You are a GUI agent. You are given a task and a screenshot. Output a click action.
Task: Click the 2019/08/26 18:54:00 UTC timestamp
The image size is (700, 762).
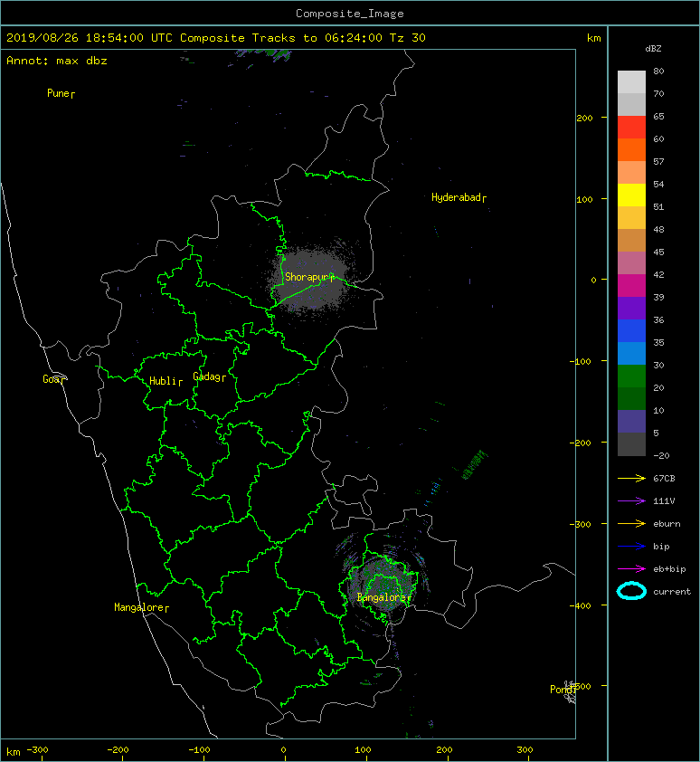[90, 38]
